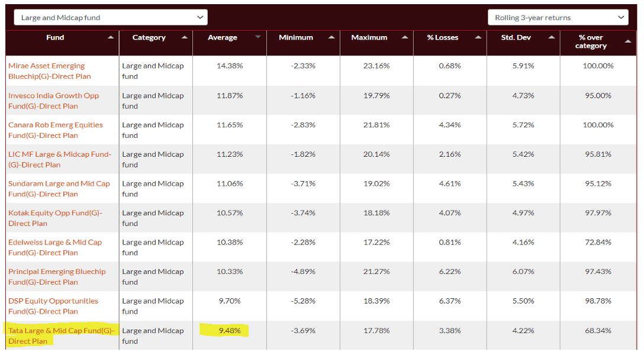644x355 pixels.
Task: Select Invesco average value 11.87%
Action: click(x=230, y=95)
